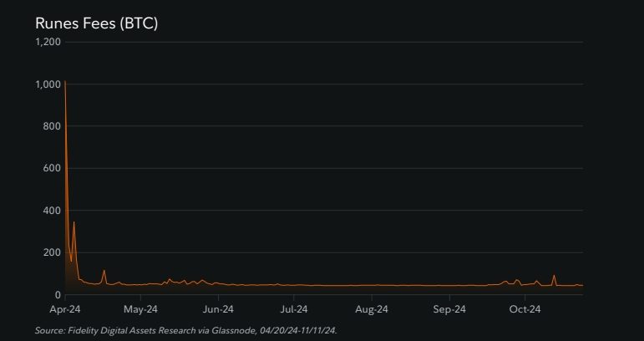Image resolution: width=644 pixels, height=341 pixels.
Task: Click the initial 1,000 BTC peak in April
Action: 65,83
